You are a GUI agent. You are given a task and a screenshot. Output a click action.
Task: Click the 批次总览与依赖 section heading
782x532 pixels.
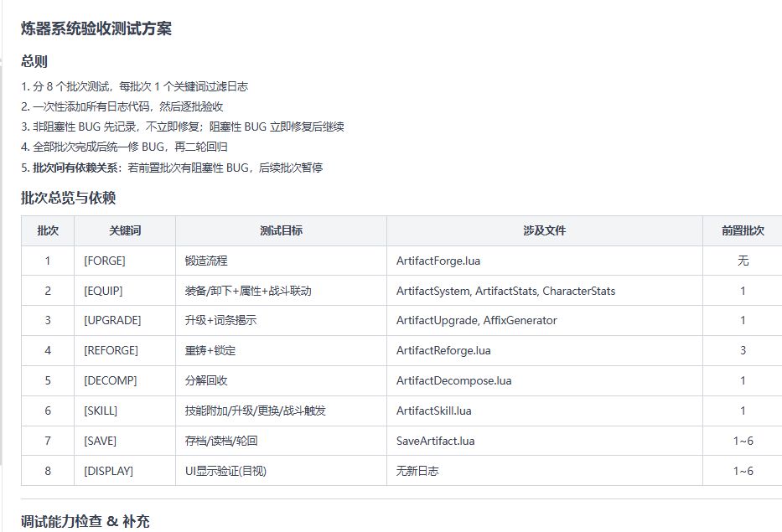point(68,198)
